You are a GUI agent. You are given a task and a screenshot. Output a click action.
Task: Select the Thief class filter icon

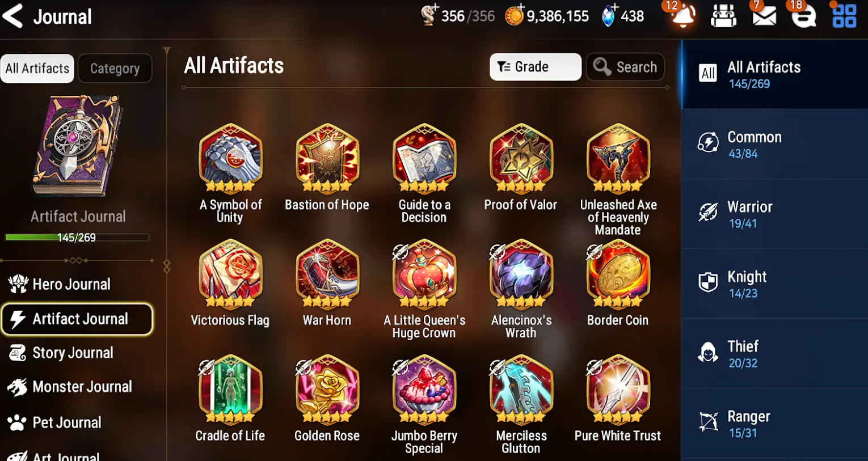[708, 353]
